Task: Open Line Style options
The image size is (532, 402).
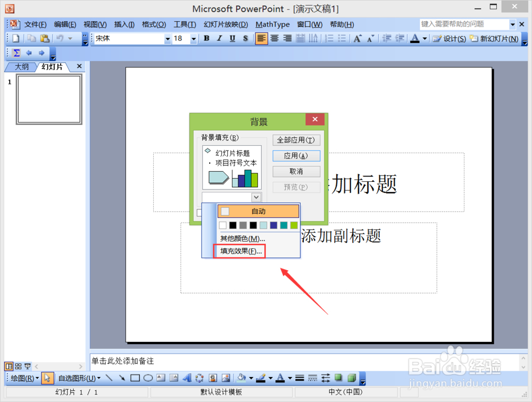Action: click(x=300, y=378)
